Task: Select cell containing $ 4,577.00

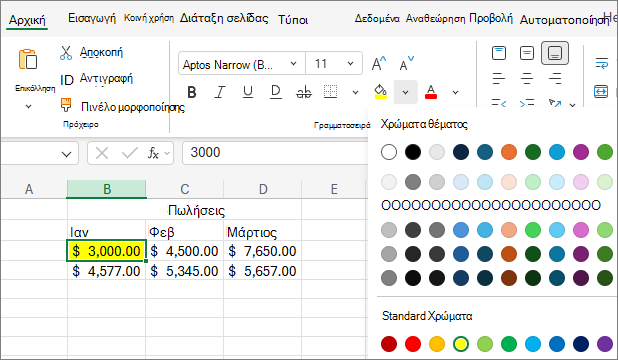Action: 106,271
